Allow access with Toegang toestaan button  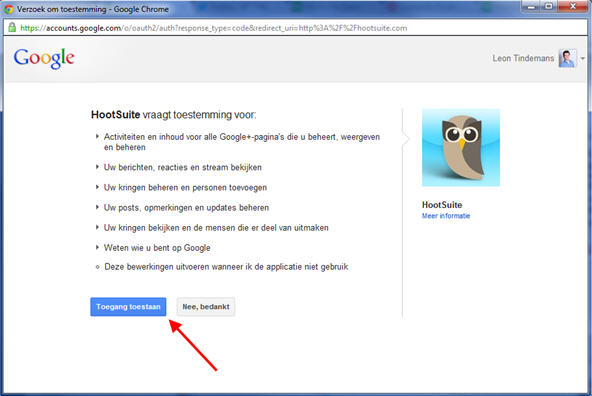click(128, 307)
